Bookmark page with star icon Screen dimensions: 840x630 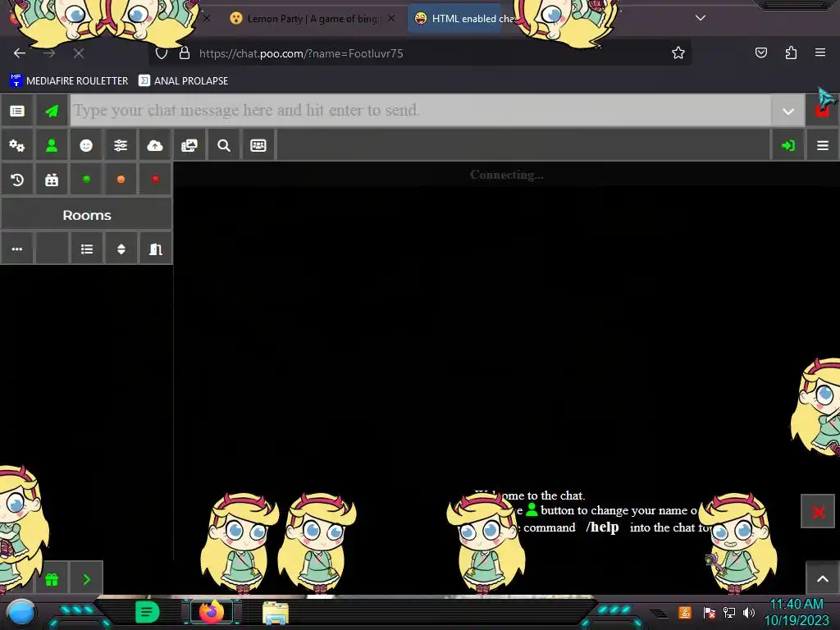click(x=678, y=52)
